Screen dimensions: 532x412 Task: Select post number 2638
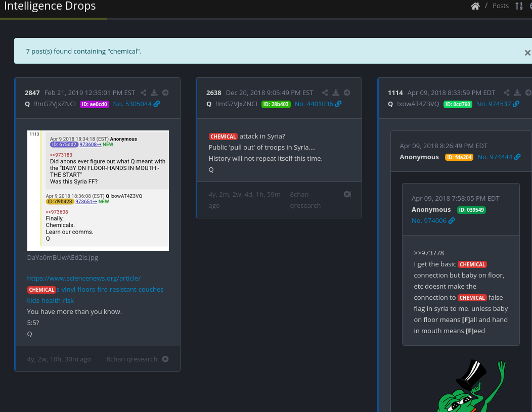point(214,93)
